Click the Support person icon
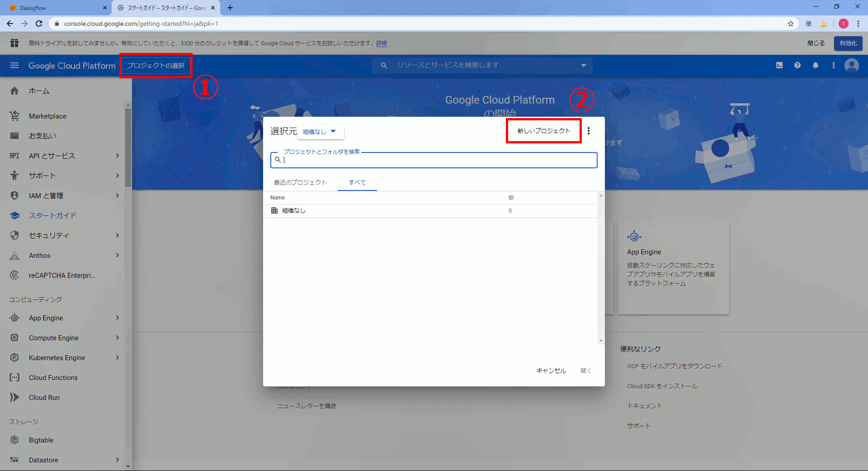The image size is (868, 471). click(14, 176)
